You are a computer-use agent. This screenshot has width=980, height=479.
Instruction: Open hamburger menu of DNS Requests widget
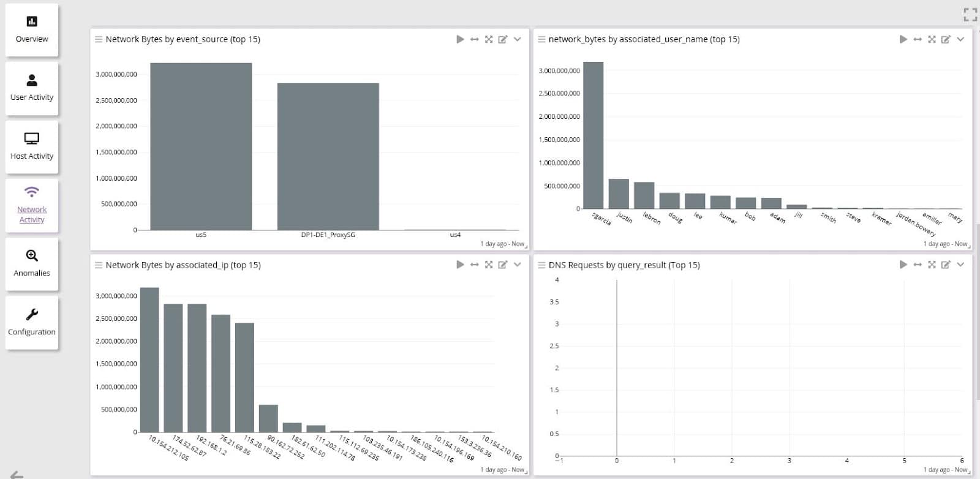tap(541, 265)
